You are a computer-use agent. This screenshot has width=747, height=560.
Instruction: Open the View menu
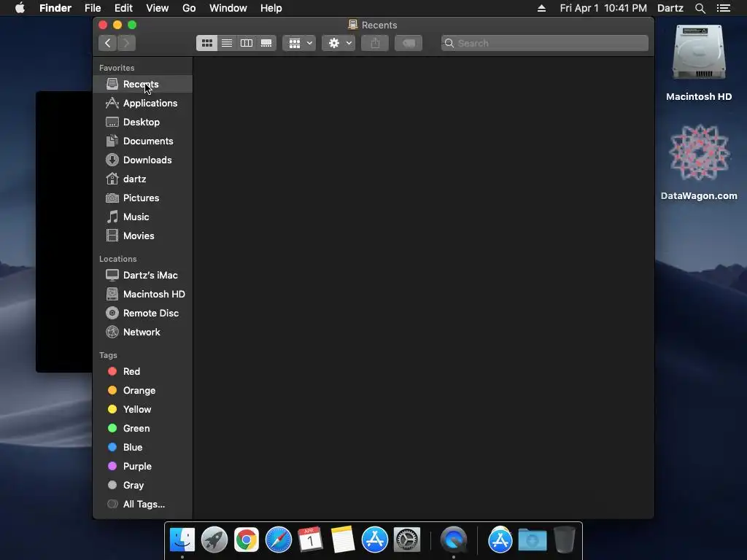point(158,8)
